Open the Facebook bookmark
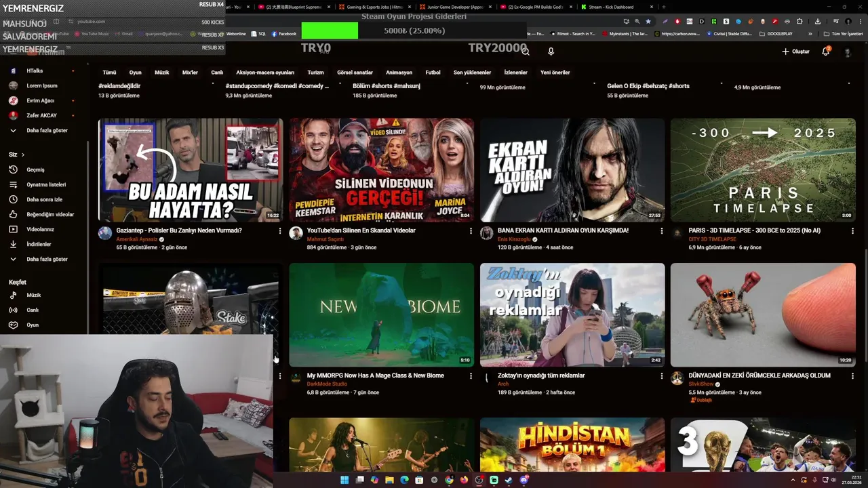868x488 pixels. click(x=283, y=33)
